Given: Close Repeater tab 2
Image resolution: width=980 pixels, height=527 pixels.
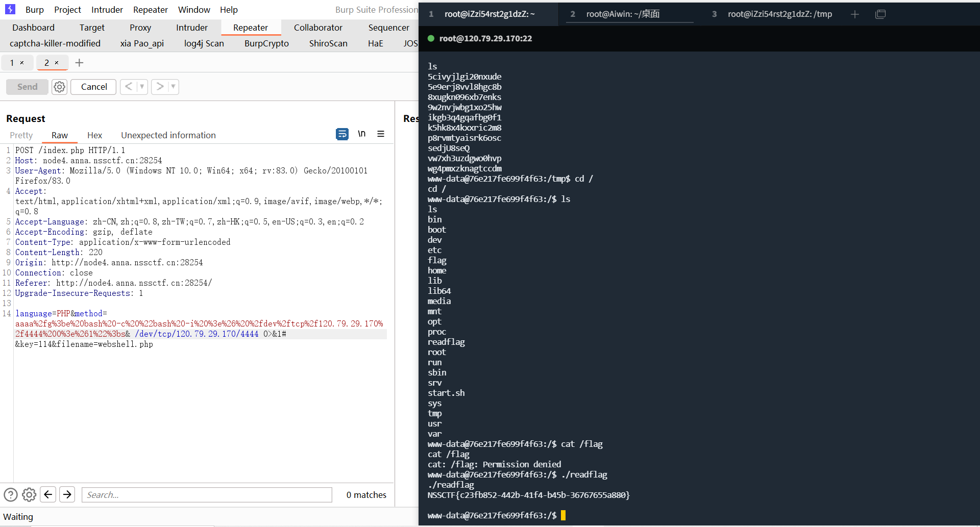Looking at the screenshot, I should pyautogui.click(x=57, y=63).
